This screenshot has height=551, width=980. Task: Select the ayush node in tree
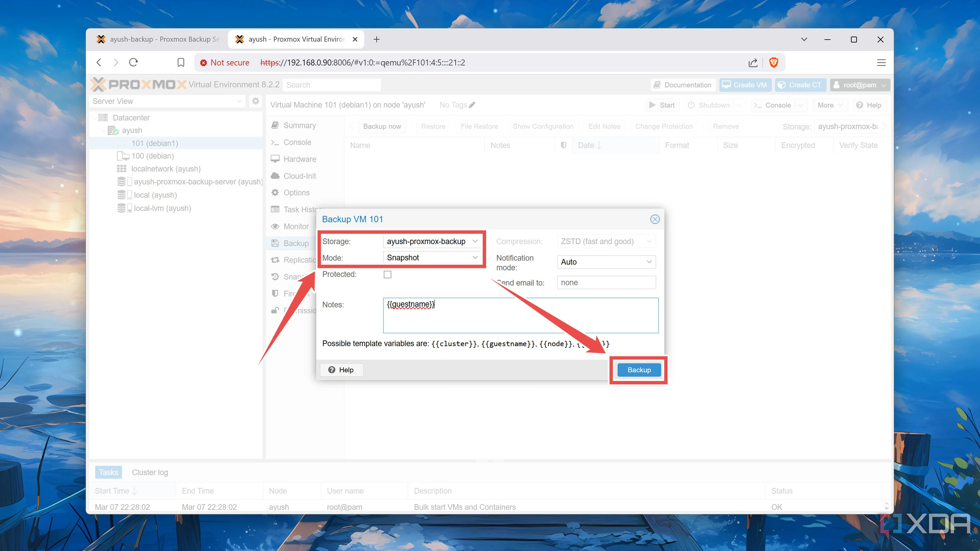click(x=132, y=130)
